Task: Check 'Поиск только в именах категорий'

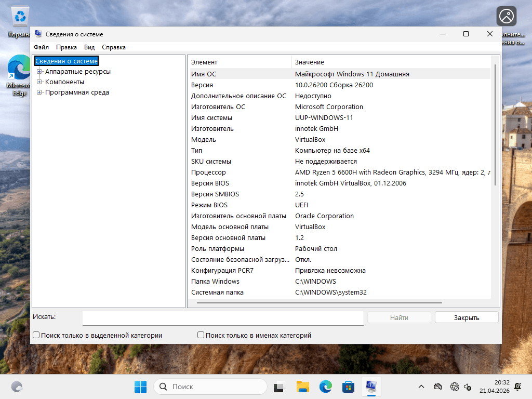Action: pyautogui.click(x=201, y=335)
